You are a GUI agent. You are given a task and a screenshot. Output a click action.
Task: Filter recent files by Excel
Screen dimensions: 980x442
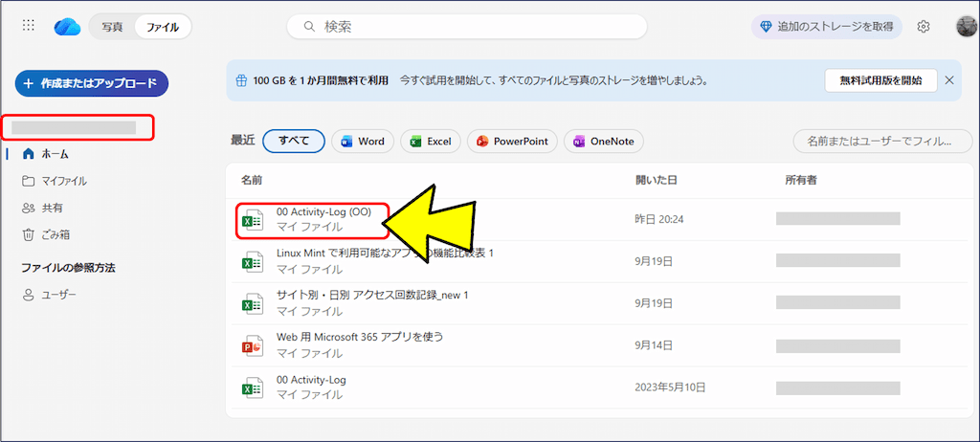(x=431, y=142)
